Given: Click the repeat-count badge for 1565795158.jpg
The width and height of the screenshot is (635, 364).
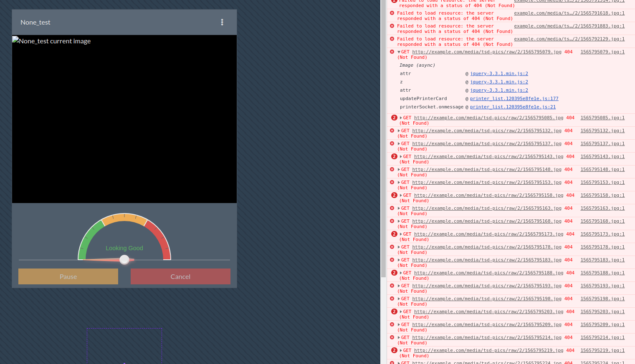Looking at the screenshot, I should click(x=394, y=195).
